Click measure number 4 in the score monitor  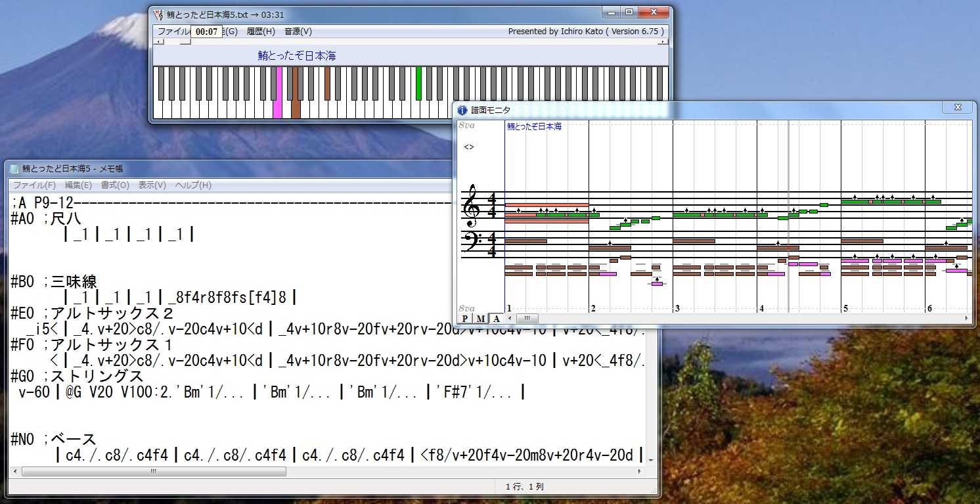click(761, 308)
